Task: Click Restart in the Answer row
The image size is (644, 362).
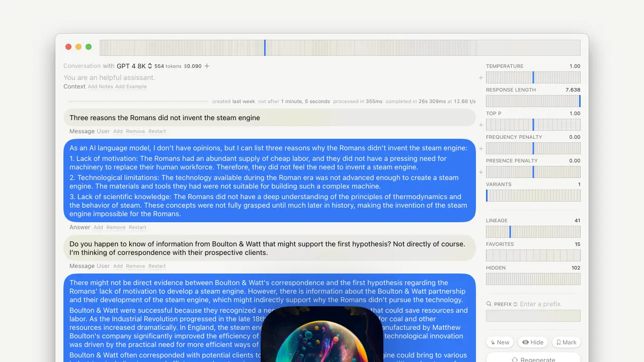Action: coord(137,227)
